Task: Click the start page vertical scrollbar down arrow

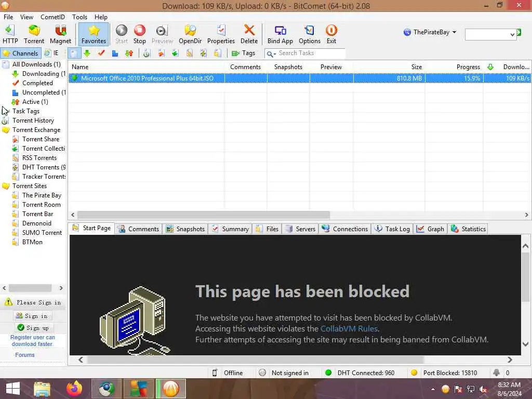Action: (526, 344)
